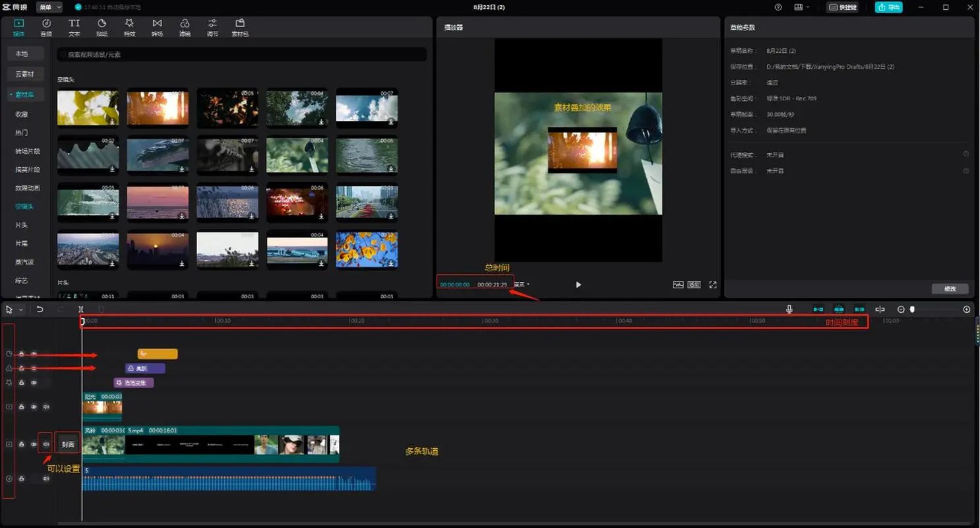Hide the 阳光 overlay video track

pos(34,407)
